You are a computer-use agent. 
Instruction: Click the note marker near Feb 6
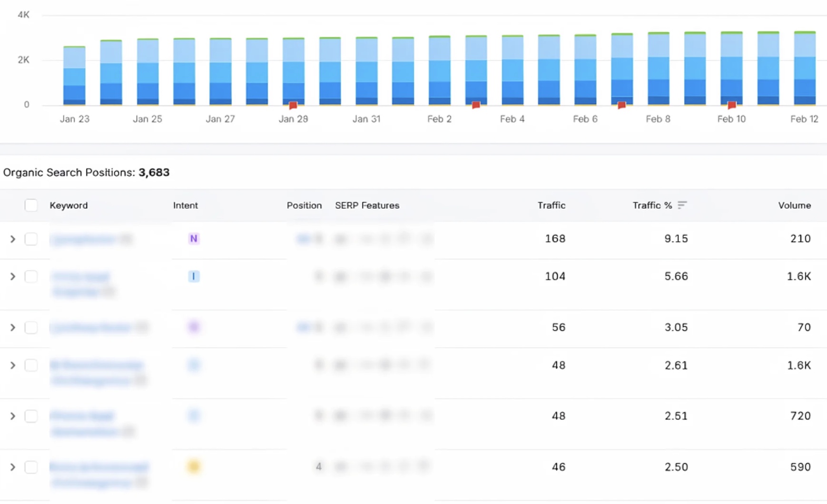[x=621, y=105]
